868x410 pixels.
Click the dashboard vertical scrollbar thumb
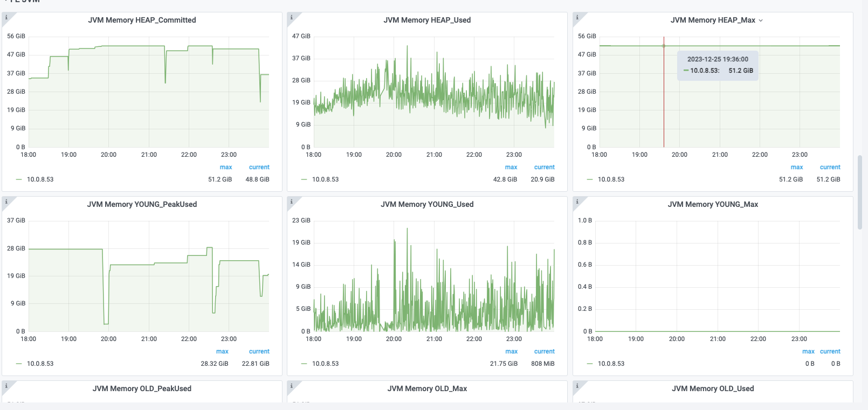coord(860,192)
